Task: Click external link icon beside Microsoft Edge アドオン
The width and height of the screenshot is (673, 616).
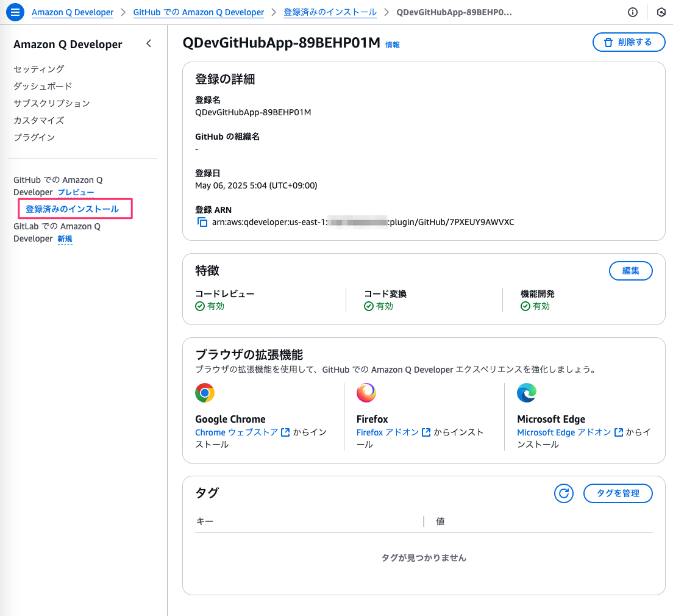Action: tap(619, 432)
